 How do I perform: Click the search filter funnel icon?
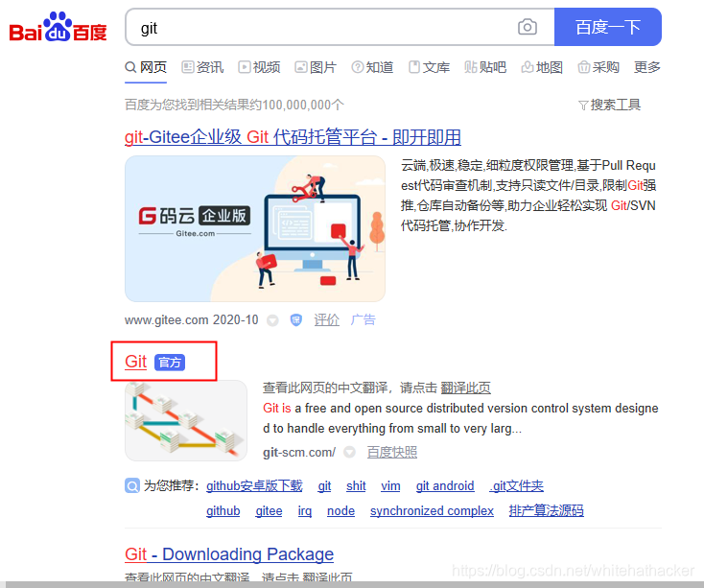(583, 106)
